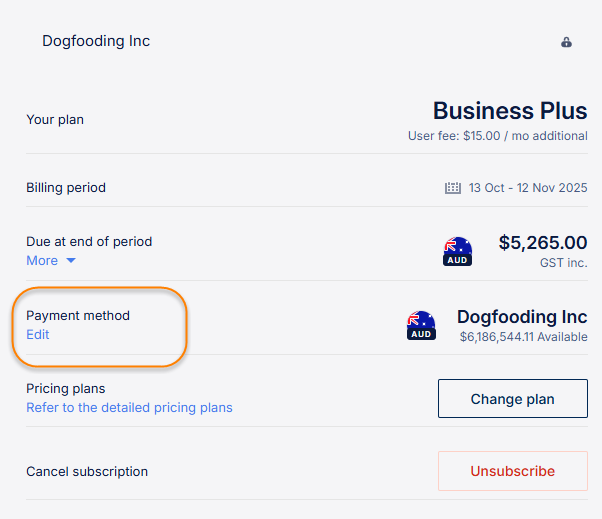Click the AUD flag beside $5,265.00
Image resolution: width=602 pixels, height=519 pixels.
(x=457, y=251)
